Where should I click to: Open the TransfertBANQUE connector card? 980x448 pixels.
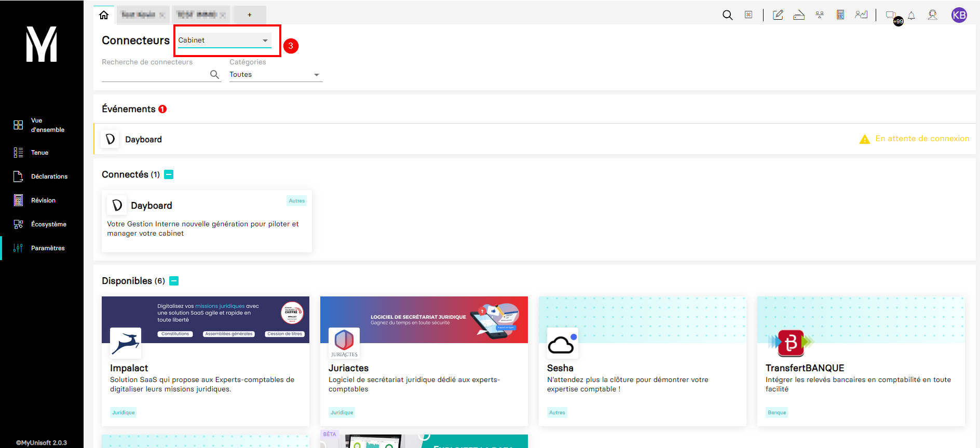pyautogui.click(x=861, y=361)
